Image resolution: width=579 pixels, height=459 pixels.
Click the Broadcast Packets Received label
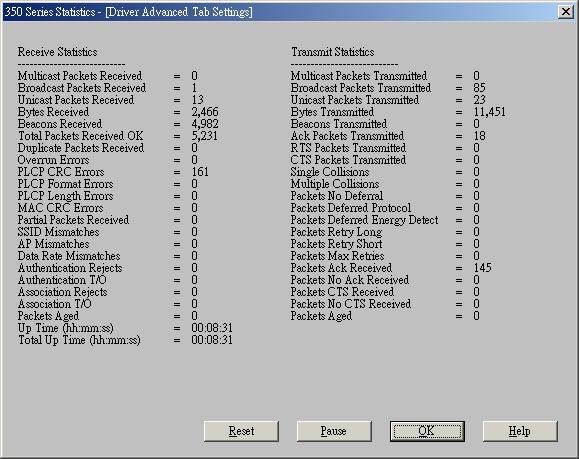[x=82, y=88]
